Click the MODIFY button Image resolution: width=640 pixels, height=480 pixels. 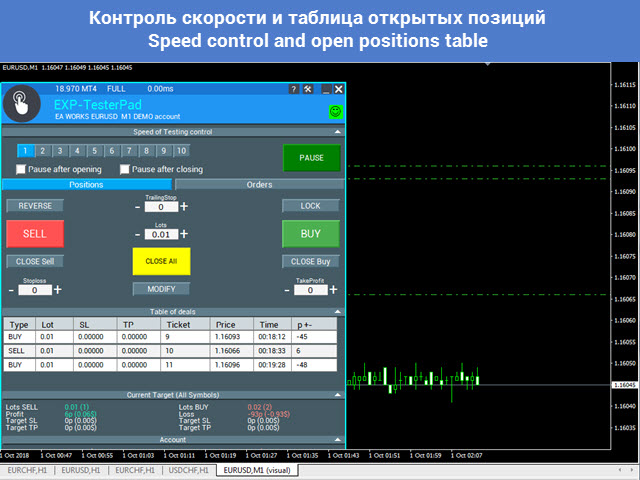(161, 289)
